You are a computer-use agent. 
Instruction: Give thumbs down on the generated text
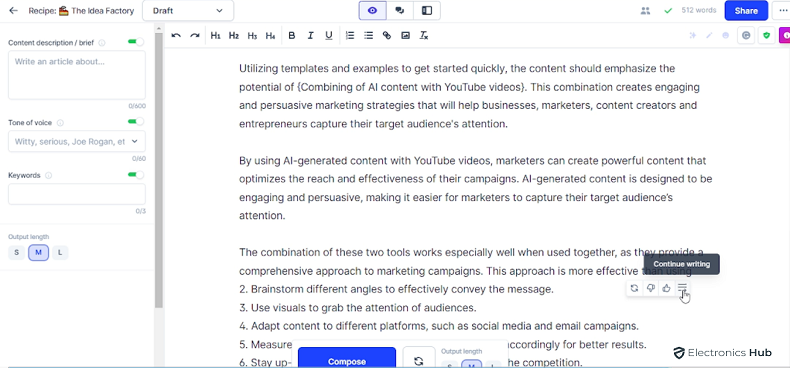650,288
